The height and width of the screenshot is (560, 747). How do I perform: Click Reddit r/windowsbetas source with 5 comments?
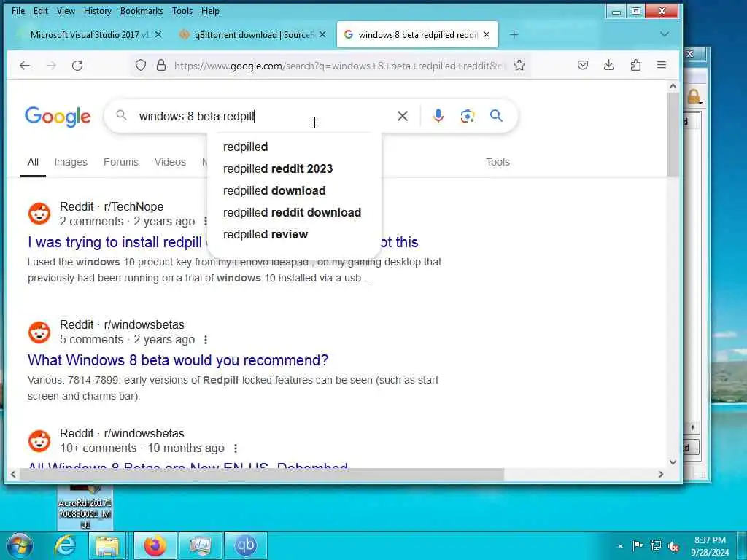click(122, 324)
